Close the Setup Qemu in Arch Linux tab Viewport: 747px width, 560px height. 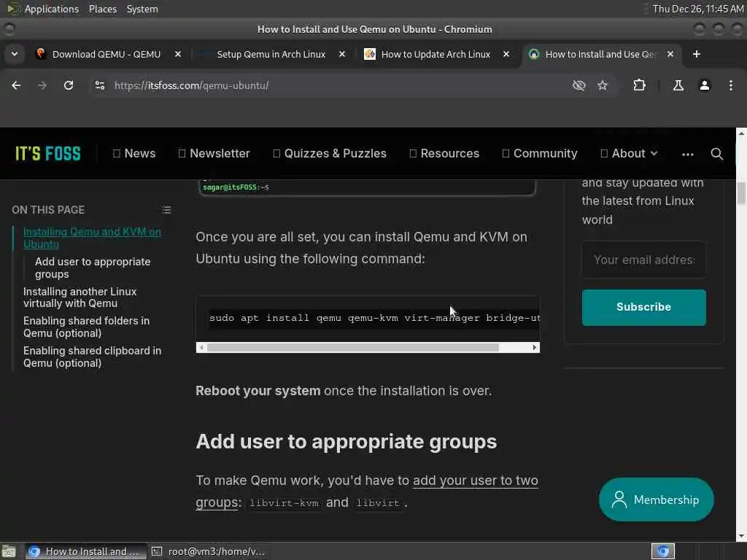point(342,54)
